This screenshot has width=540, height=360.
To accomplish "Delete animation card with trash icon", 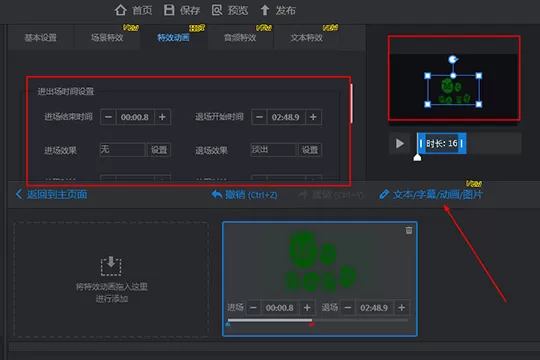I will point(409,230).
